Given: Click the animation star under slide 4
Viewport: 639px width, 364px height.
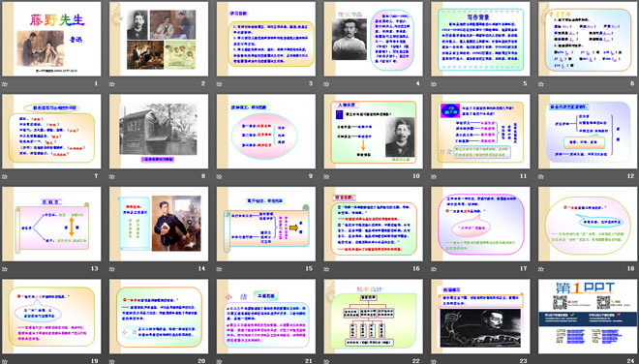Looking at the screenshot, I should 326,84.
